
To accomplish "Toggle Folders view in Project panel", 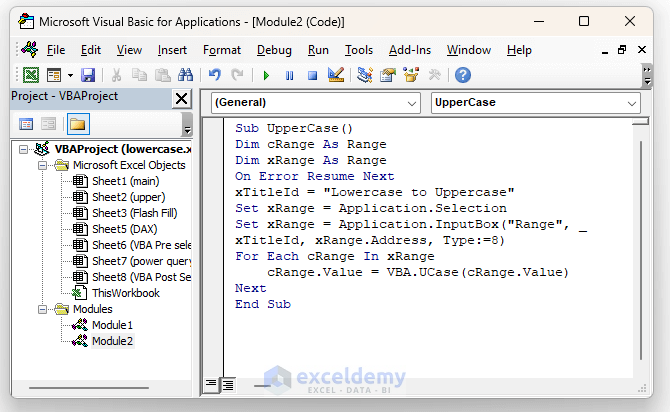I will 78,124.
